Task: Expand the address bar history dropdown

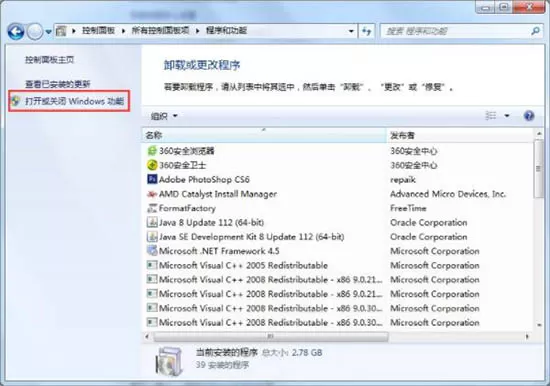Action: pos(351,31)
